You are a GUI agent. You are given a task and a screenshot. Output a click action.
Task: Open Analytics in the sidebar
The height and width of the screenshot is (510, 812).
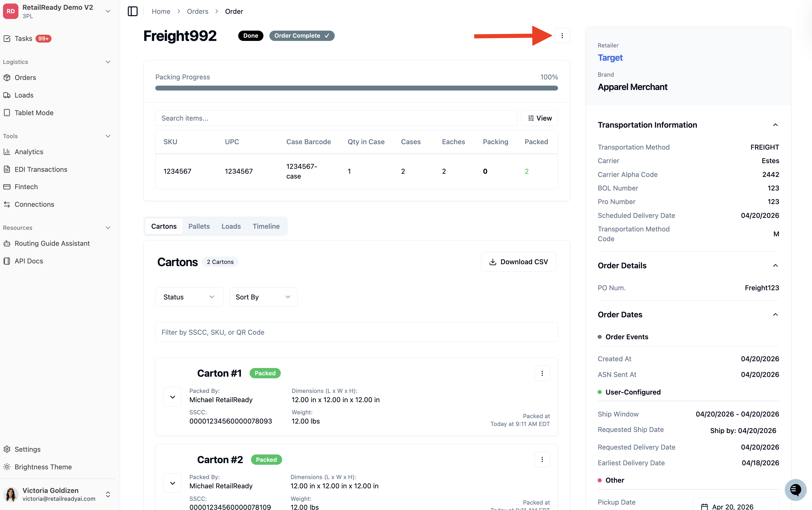[x=29, y=152]
